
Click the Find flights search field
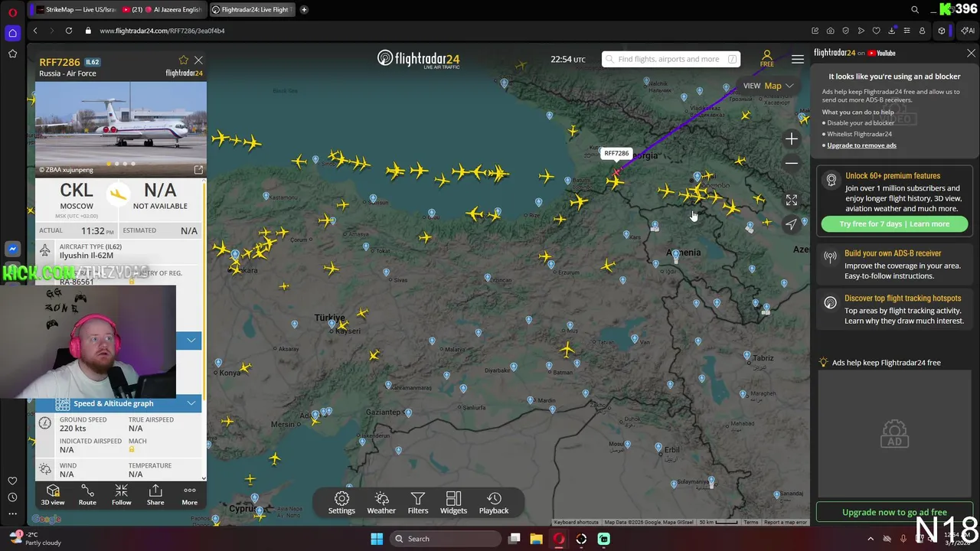click(671, 59)
